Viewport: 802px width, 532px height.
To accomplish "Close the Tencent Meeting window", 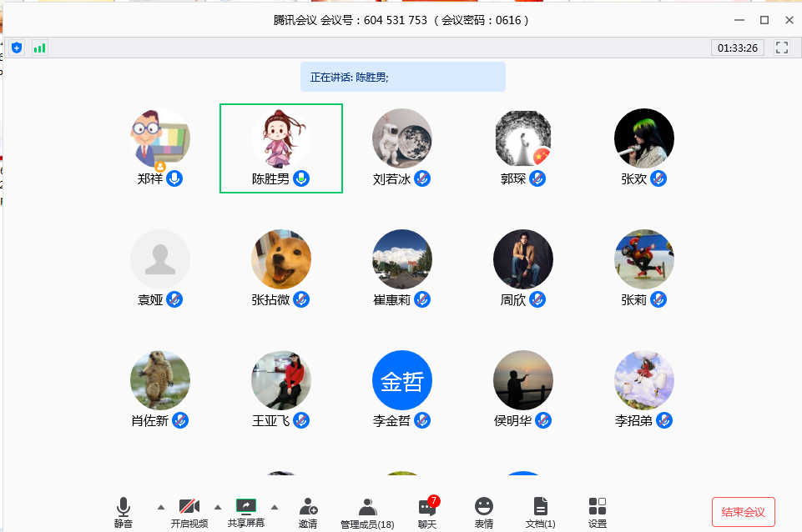I will (x=789, y=20).
